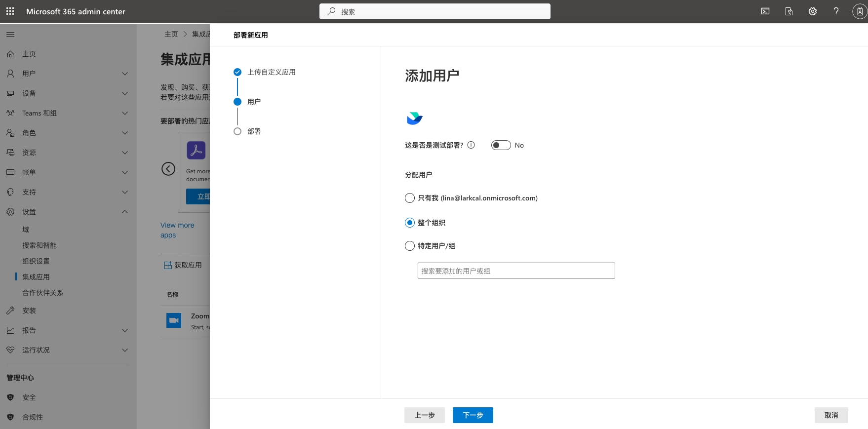868x429 pixels.
Task: Click the billing card icon beside 帐单
Action: [x=10, y=172]
